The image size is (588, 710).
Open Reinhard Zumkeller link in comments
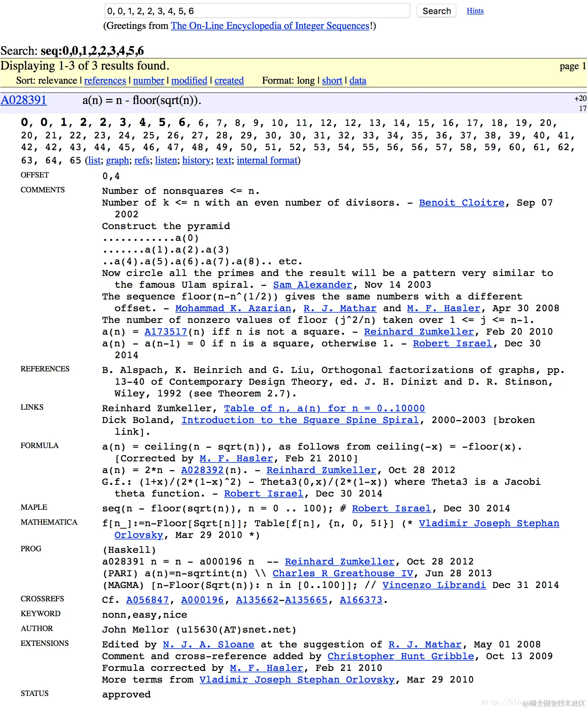[419, 332]
